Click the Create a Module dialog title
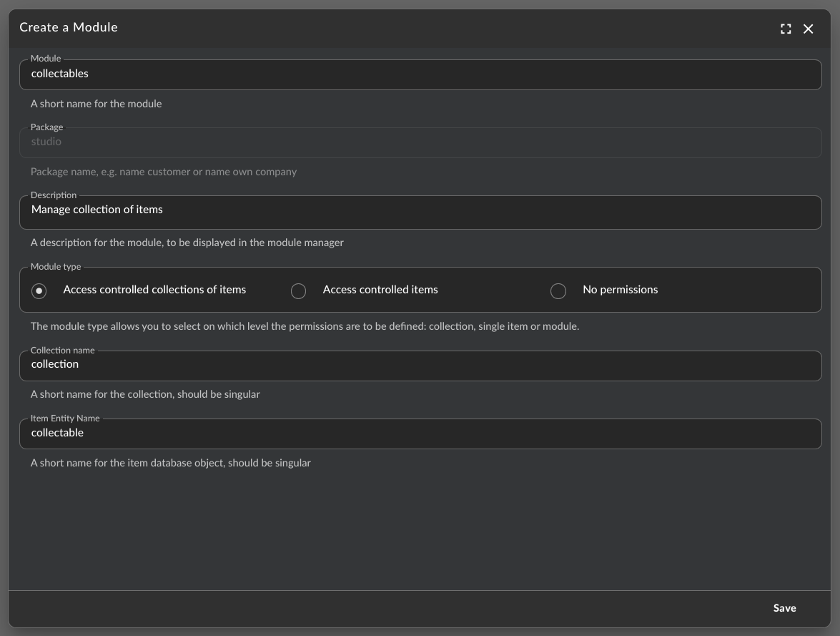 click(69, 27)
